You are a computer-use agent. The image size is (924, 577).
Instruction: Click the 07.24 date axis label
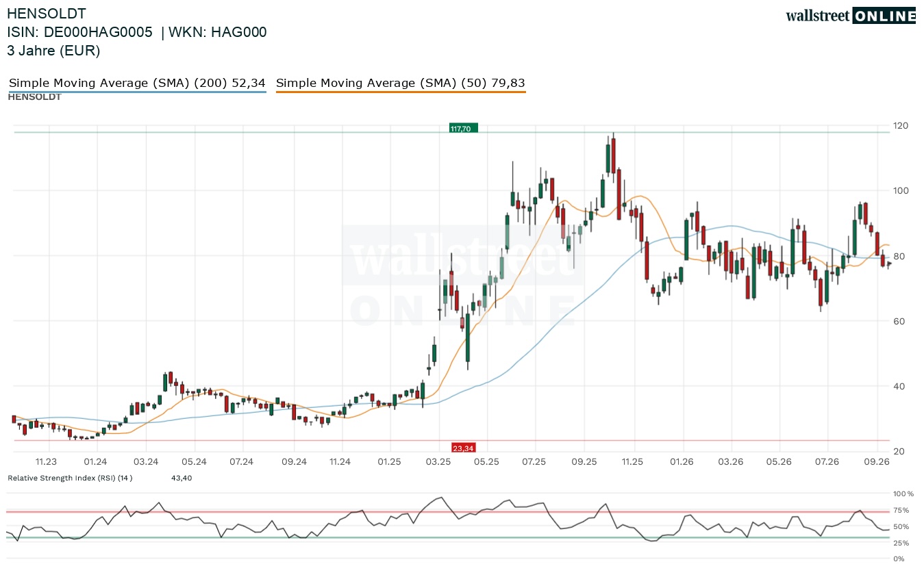(242, 461)
